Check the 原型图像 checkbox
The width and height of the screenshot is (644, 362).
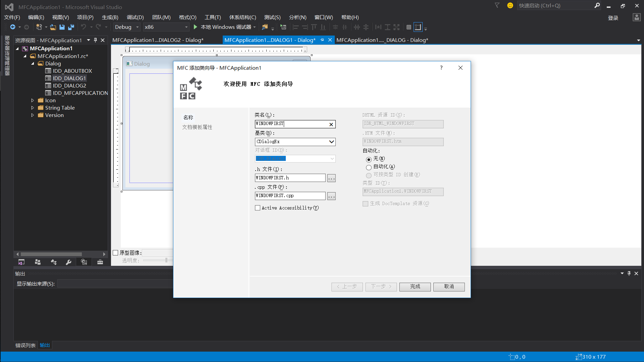[116, 253]
